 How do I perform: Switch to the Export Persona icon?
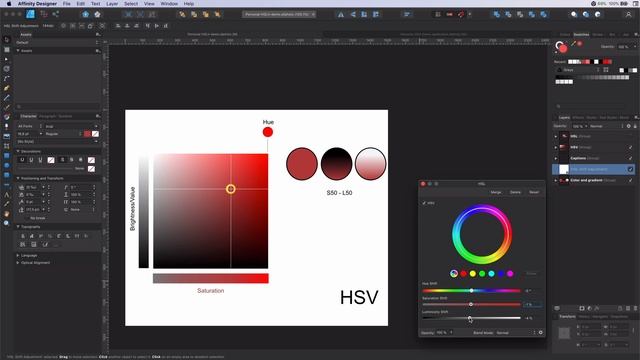(56, 14)
